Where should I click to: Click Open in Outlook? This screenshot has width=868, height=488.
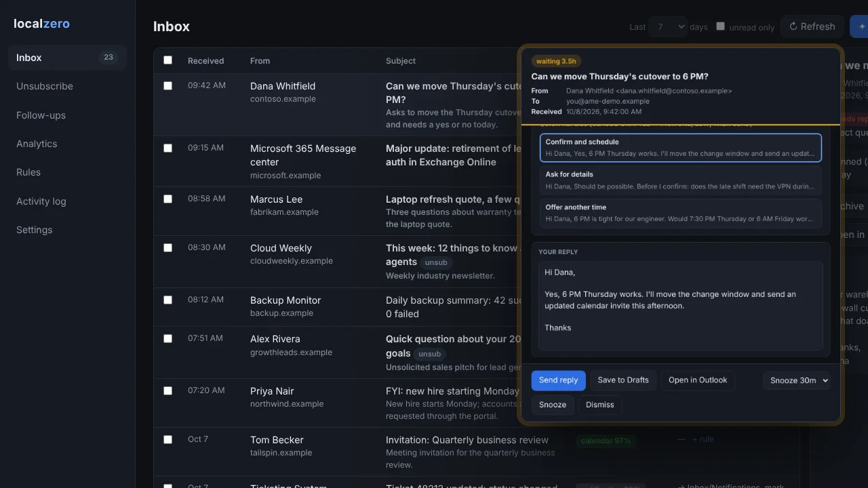point(698,380)
